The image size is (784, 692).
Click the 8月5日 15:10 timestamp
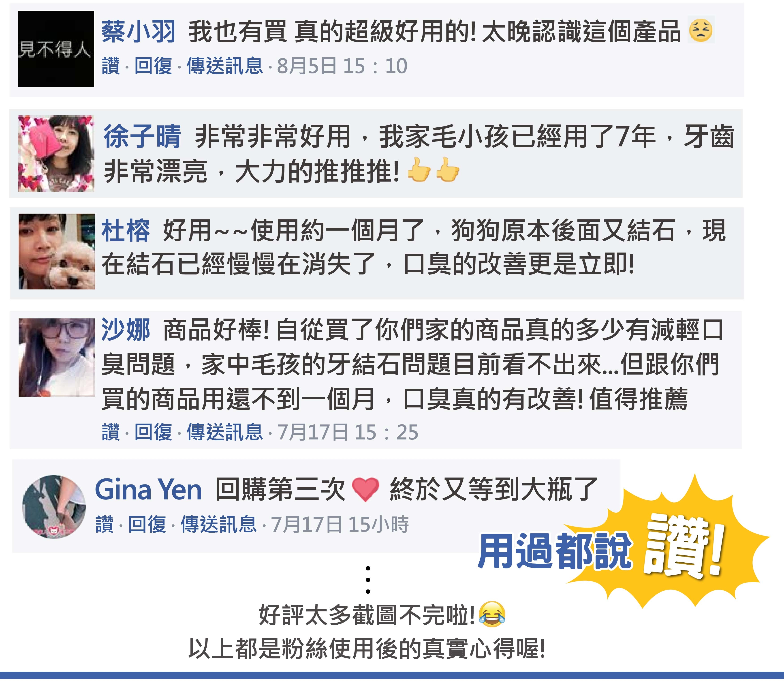342,66
